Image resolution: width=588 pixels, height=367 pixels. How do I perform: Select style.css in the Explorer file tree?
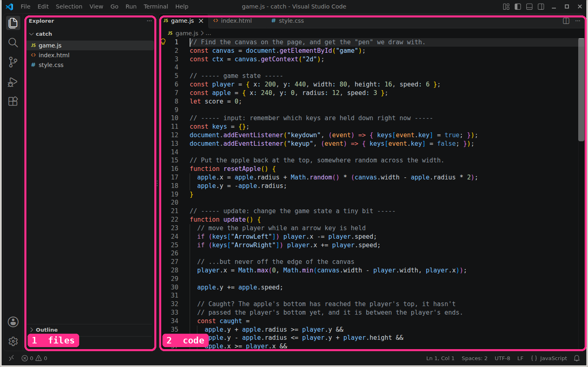click(89, 65)
